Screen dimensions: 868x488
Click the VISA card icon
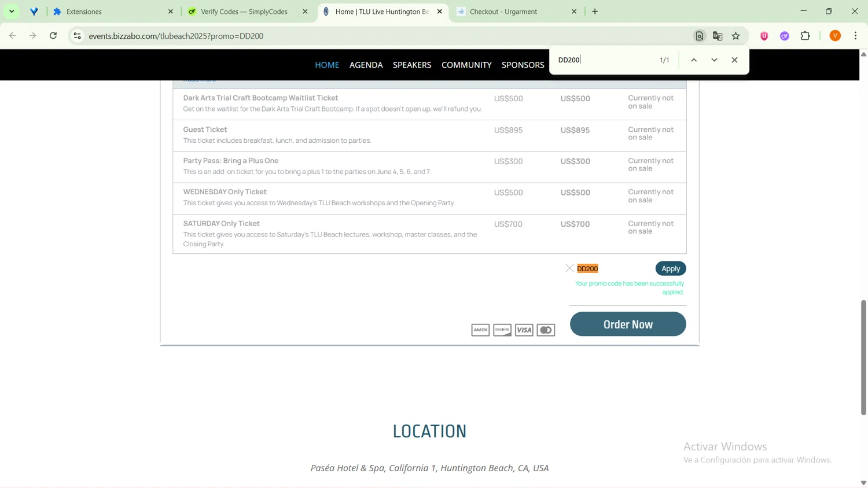[x=524, y=330]
